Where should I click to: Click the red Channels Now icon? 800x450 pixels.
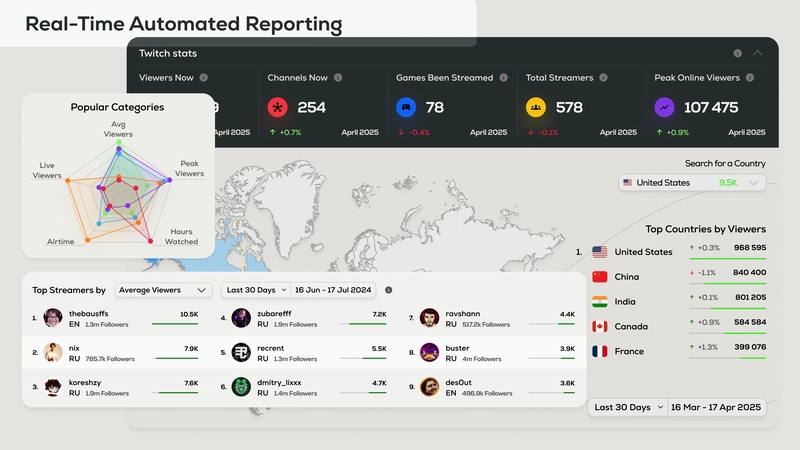278,107
